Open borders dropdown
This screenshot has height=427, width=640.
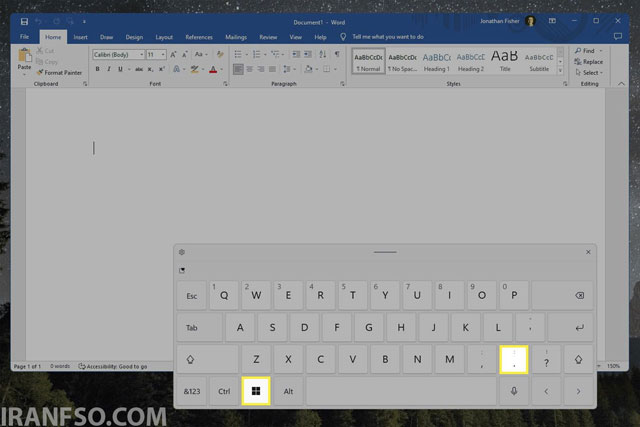(335, 69)
